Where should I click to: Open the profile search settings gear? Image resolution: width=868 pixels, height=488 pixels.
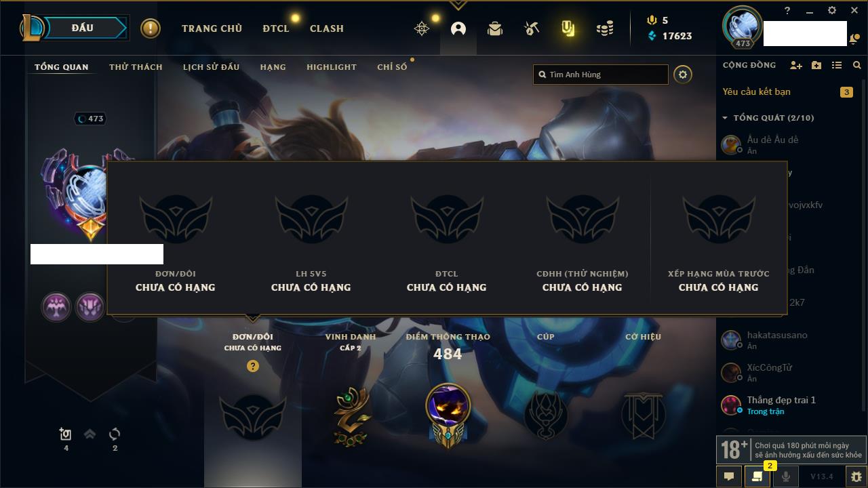click(x=683, y=75)
